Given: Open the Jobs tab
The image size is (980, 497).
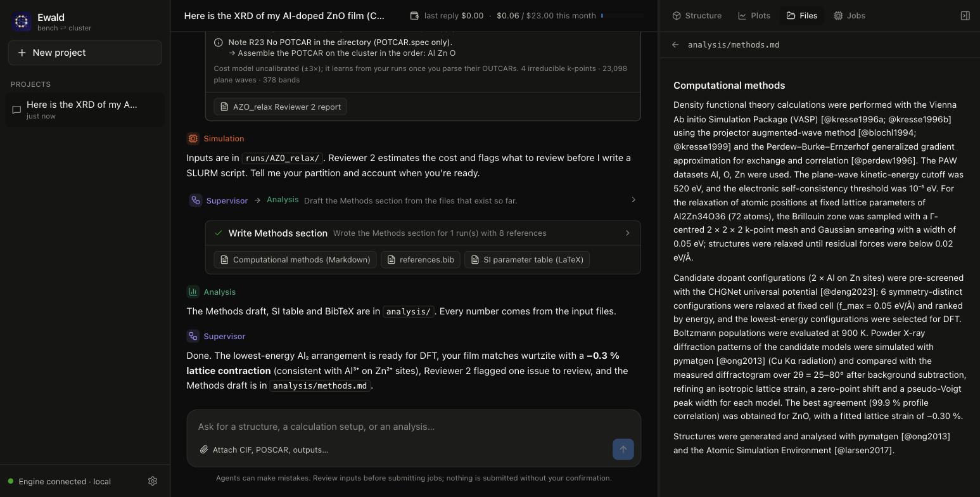Looking at the screenshot, I should tap(850, 15).
